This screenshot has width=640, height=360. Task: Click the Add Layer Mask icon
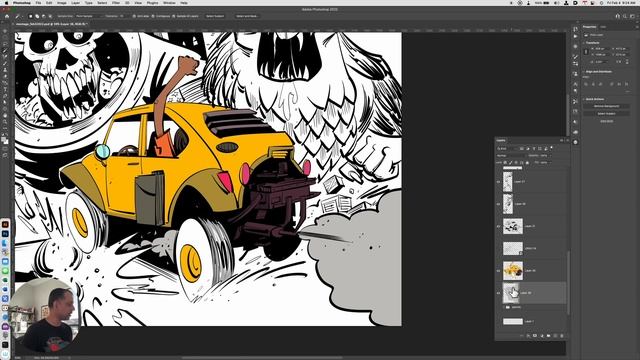point(535,336)
